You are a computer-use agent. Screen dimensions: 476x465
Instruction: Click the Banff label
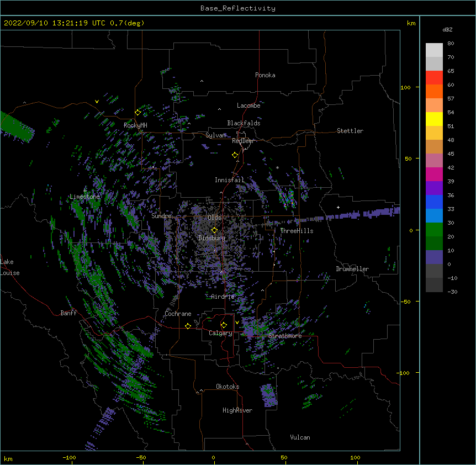click(68, 313)
